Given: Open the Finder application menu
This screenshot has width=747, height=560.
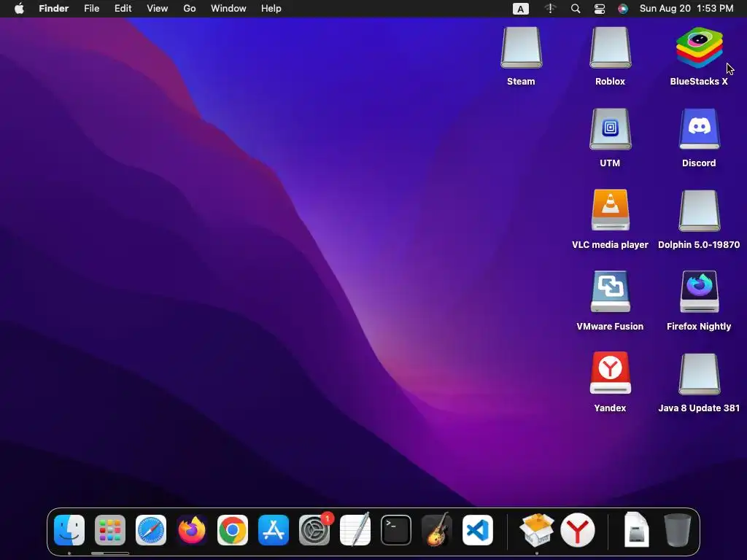Looking at the screenshot, I should [x=54, y=9].
